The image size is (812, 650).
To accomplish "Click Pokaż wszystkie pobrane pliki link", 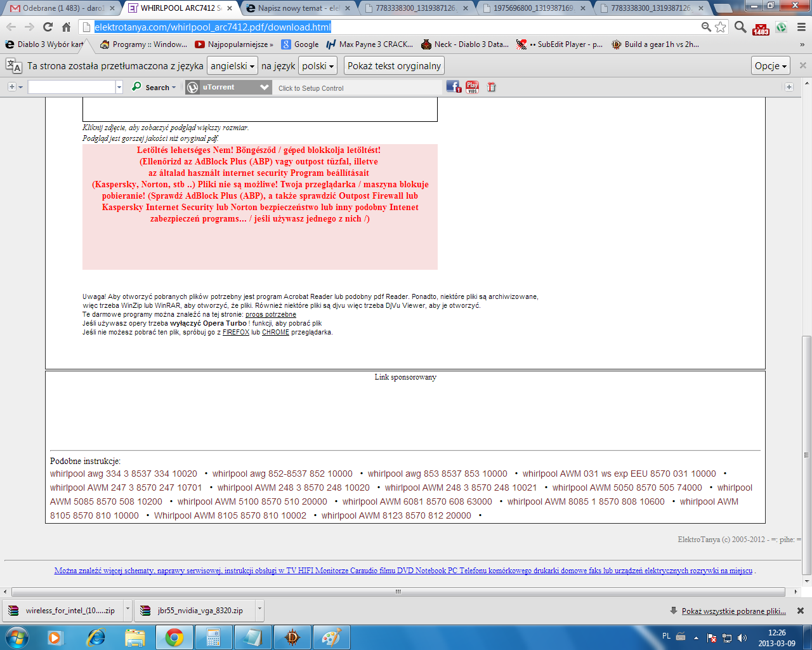I will tap(734, 611).
